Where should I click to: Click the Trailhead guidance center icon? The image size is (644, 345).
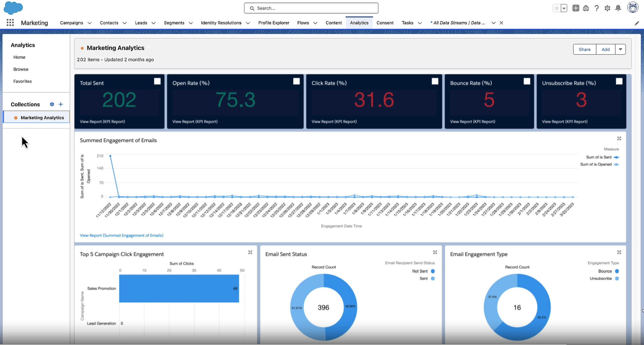(x=586, y=8)
